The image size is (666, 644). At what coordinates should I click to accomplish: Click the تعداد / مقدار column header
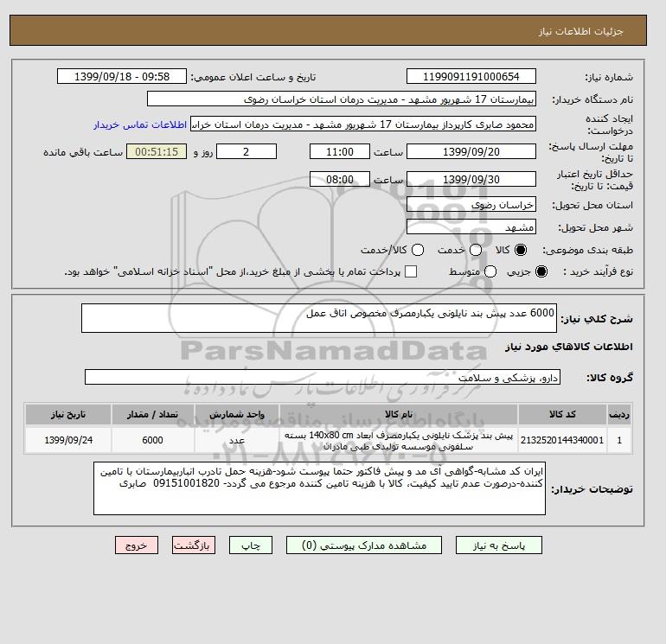[x=153, y=414]
